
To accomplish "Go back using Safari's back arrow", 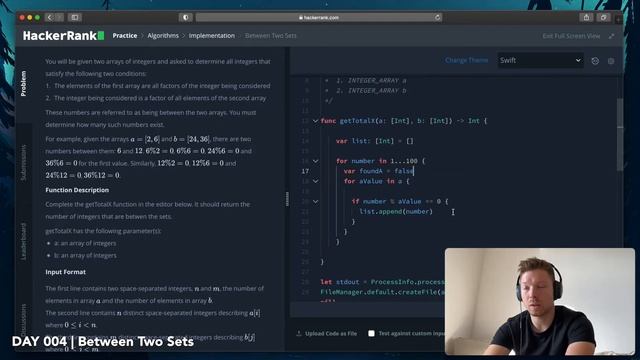I will click(x=49, y=18).
